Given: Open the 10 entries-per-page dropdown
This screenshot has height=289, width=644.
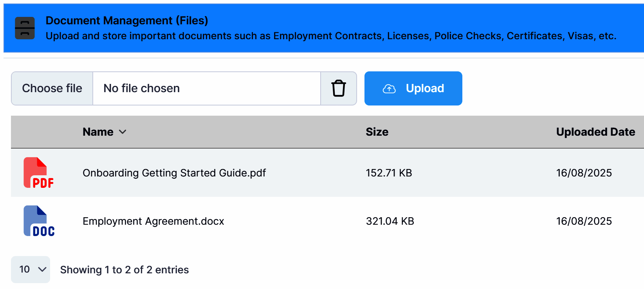Looking at the screenshot, I should tap(31, 269).
